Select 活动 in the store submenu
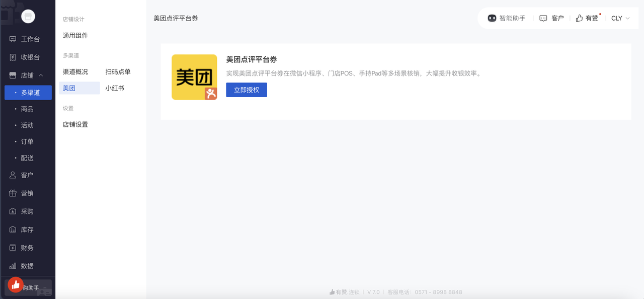This screenshot has width=644, height=299. (28, 125)
